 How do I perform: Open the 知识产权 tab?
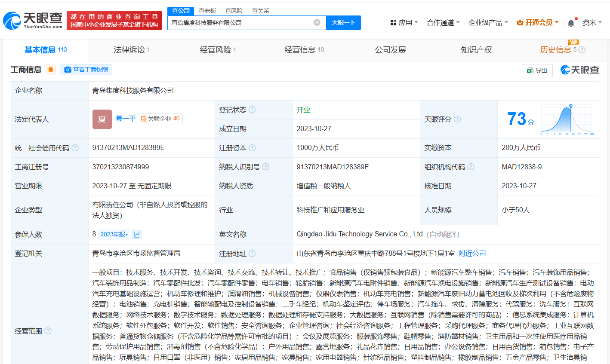click(476, 50)
